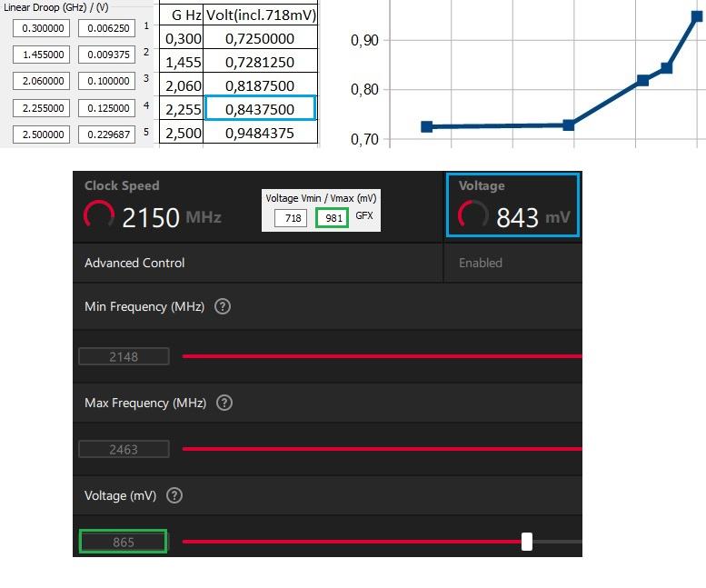Click droop voltage field 0.006250
This screenshot has width=706, height=588.
[106, 28]
